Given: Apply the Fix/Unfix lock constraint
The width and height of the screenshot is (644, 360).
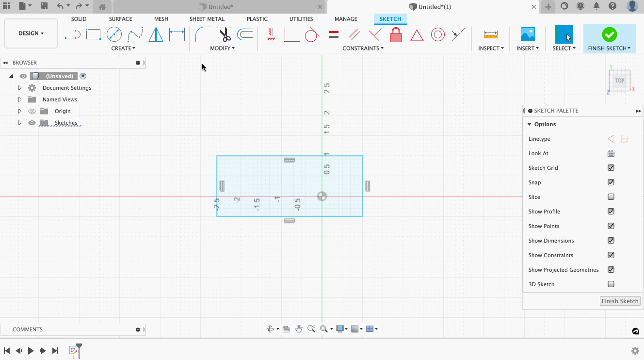Looking at the screenshot, I should [396, 34].
